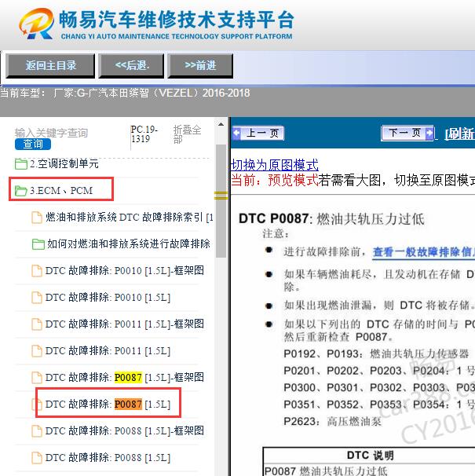Click the yellow panel splitter handle
The height and width of the screenshot is (476, 475).
coord(221,196)
